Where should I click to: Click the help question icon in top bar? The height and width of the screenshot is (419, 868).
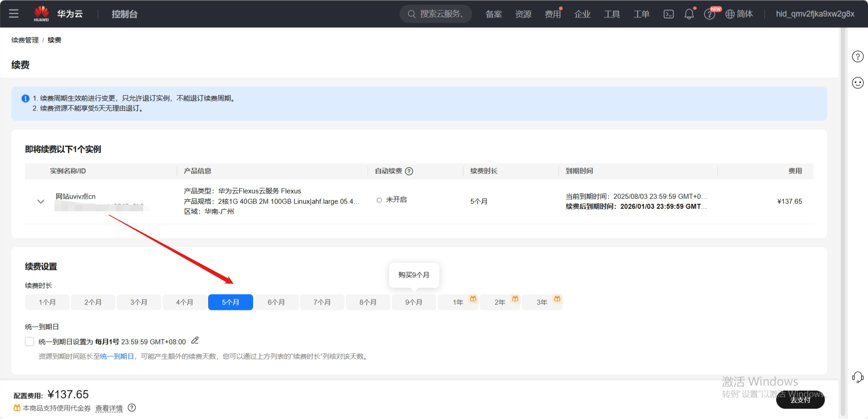point(709,15)
